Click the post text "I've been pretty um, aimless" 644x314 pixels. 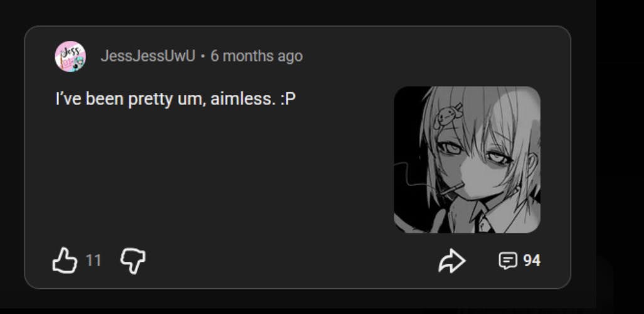tap(166, 99)
